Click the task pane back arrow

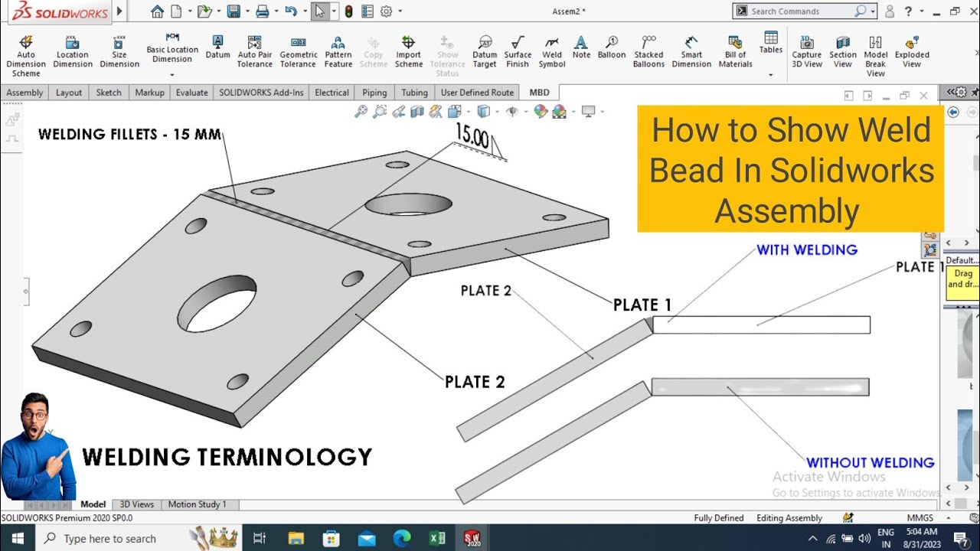(953, 112)
